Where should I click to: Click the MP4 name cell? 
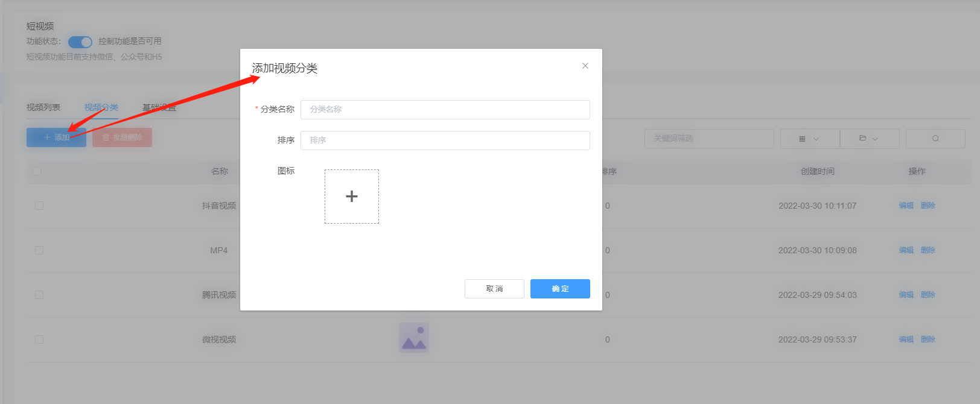tap(219, 250)
